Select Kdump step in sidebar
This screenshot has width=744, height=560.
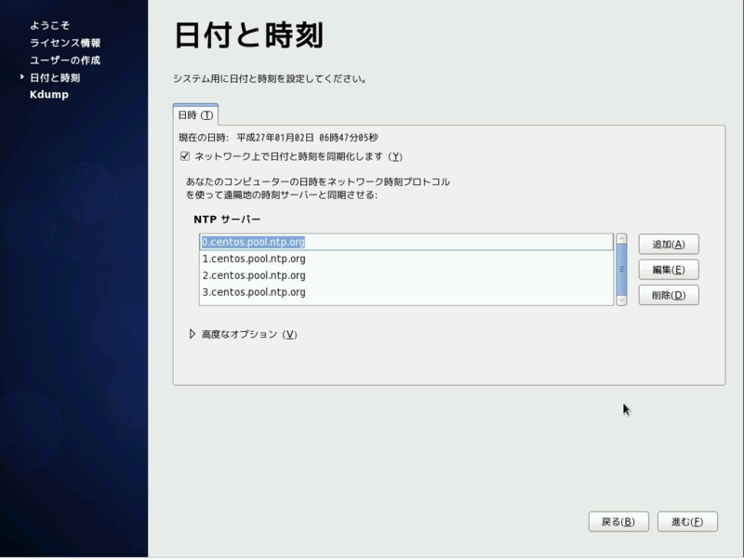[x=49, y=95]
